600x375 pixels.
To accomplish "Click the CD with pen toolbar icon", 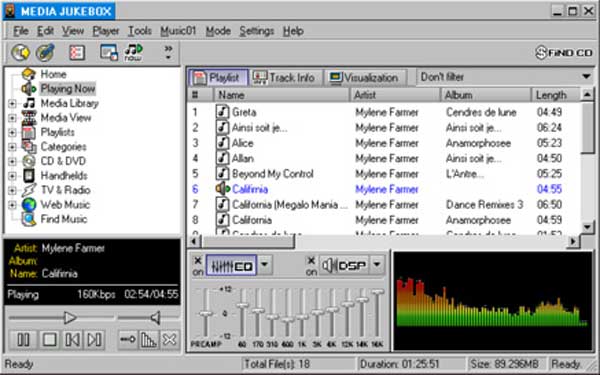I will click(45, 52).
